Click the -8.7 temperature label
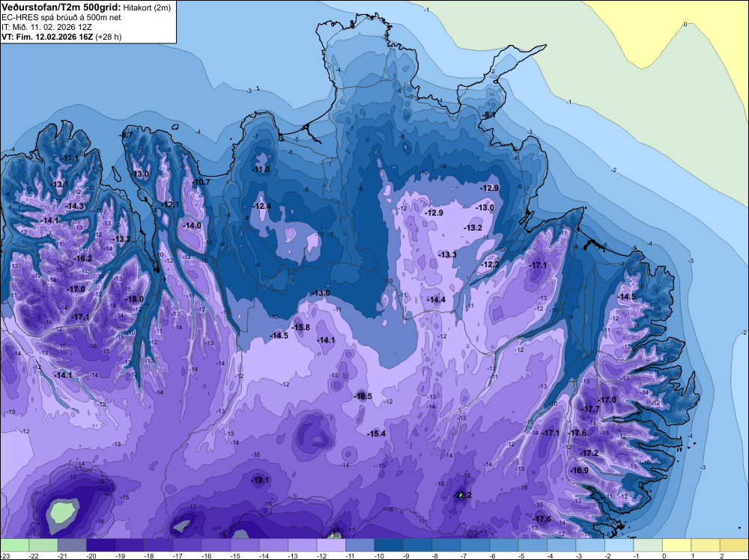749x560 pixels. 126,135
